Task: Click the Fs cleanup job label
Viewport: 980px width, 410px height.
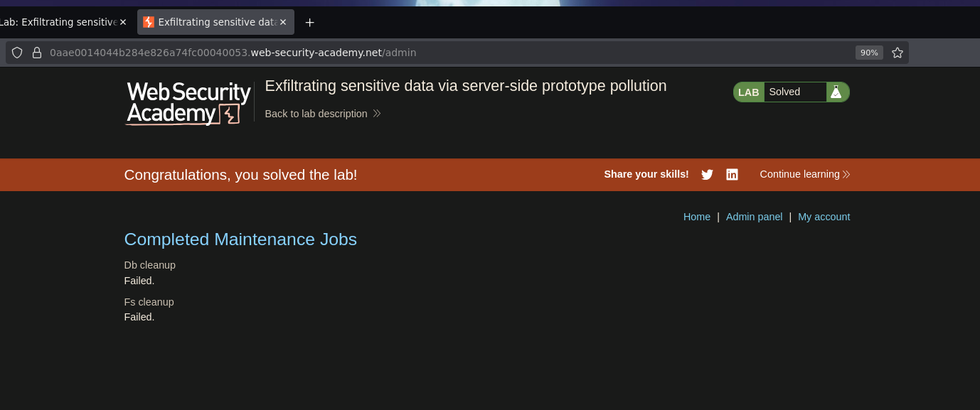Action: (149, 302)
